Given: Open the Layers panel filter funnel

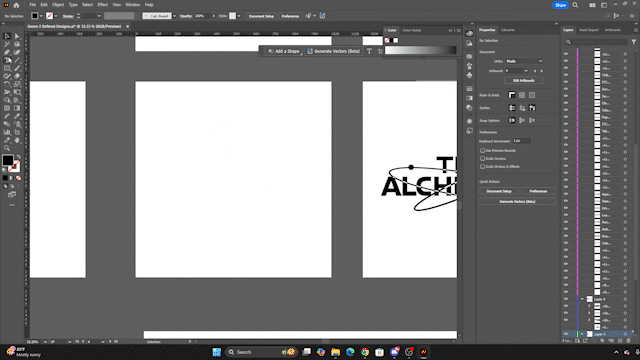Looking at the screenshot, I should (633, 42).
